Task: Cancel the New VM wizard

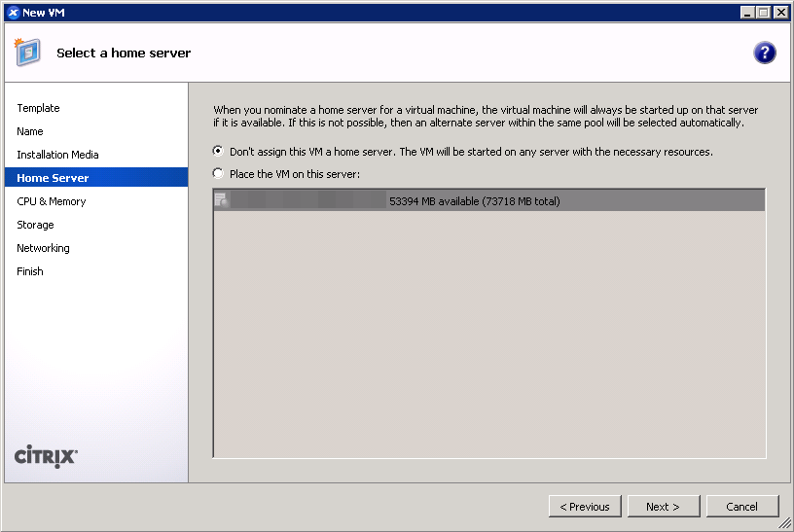Action: tap(741, 506)
